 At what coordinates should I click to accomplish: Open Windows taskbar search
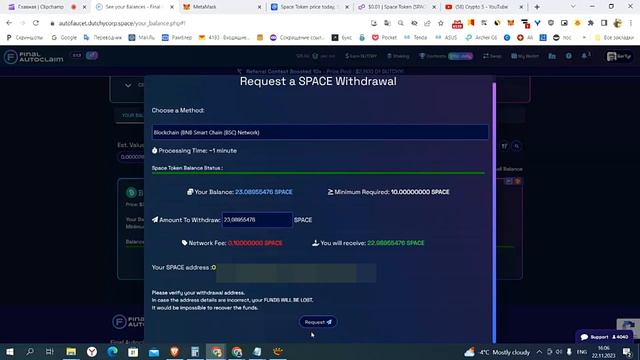coord(30,351)
